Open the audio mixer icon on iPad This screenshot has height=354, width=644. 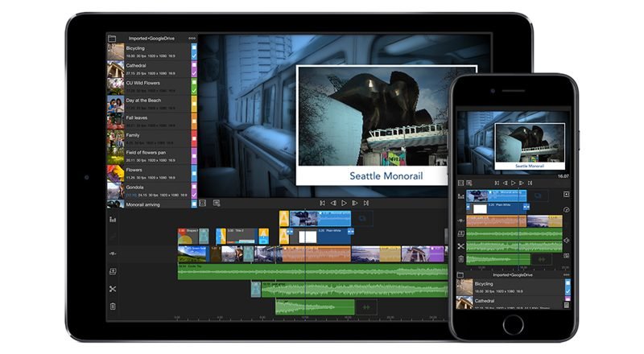pyautogui.click(x=113, y=220)
